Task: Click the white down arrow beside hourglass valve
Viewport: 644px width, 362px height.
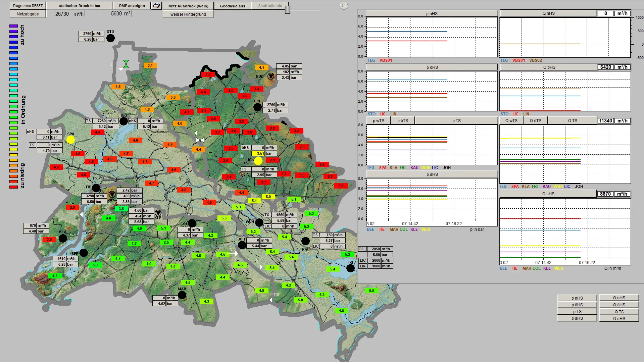Action: click(121, 66)
